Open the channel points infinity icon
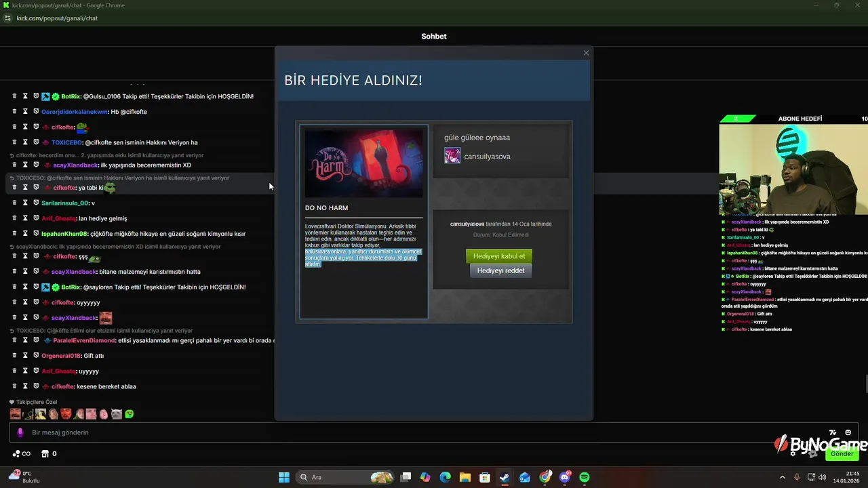 coord(21,453)
